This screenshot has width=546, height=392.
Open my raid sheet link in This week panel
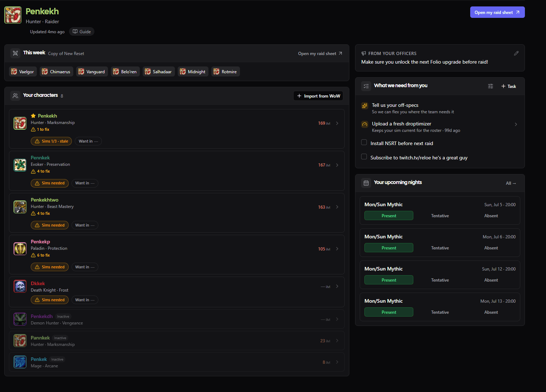[320, 54]
